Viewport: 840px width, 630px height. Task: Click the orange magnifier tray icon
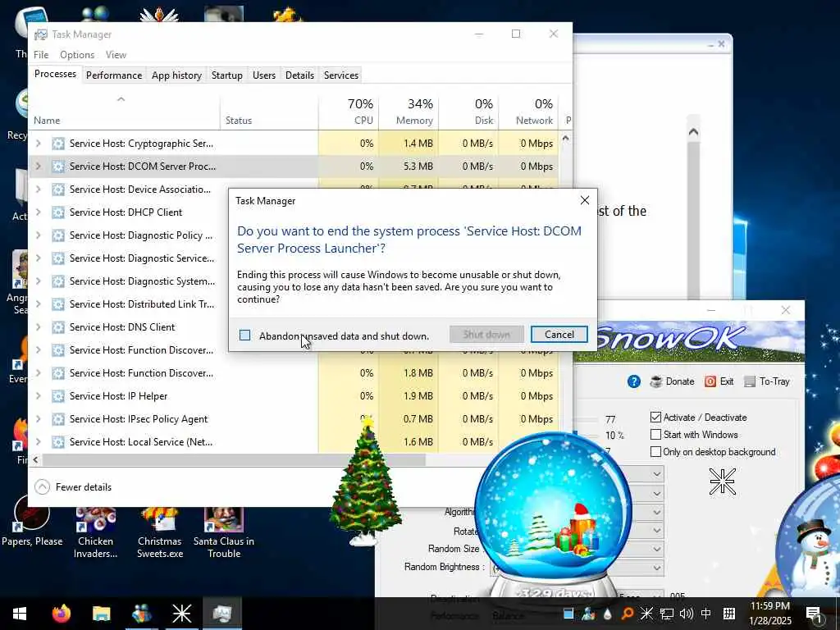tap(627, 614)
